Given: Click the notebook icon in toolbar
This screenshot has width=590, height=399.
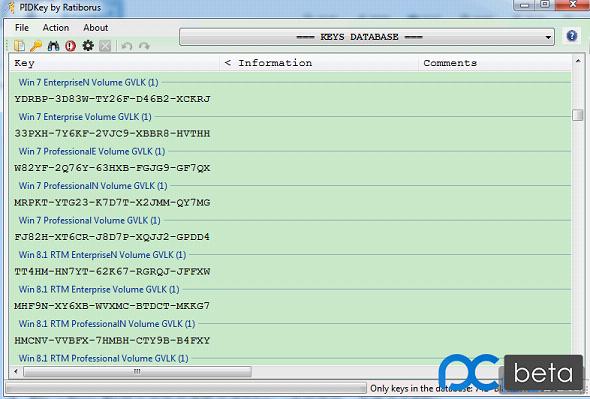Looking at the screenshot, I should coord(19,46).
